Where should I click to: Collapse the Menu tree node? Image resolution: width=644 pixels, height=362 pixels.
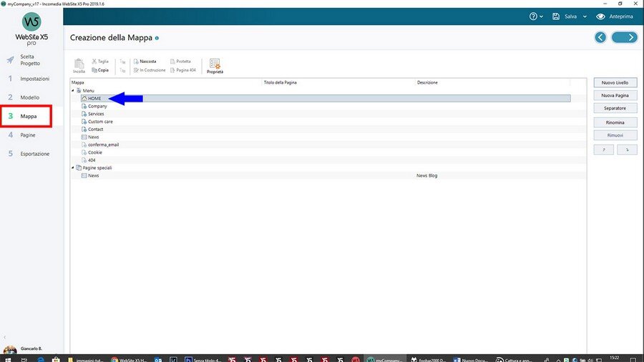pyautogui.click(x=73, y=91)
